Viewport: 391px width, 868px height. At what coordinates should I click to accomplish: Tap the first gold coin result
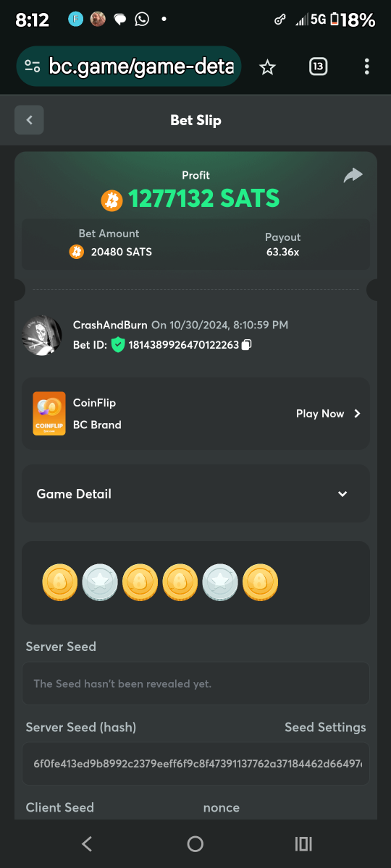pos(60,582)
